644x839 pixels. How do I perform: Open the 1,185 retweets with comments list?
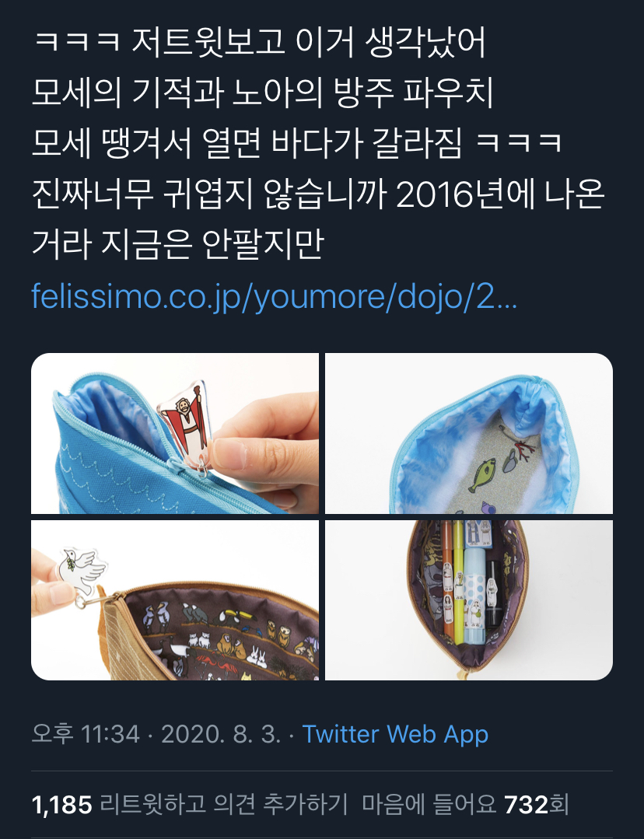pyautogui.click(x=190, y=804)
